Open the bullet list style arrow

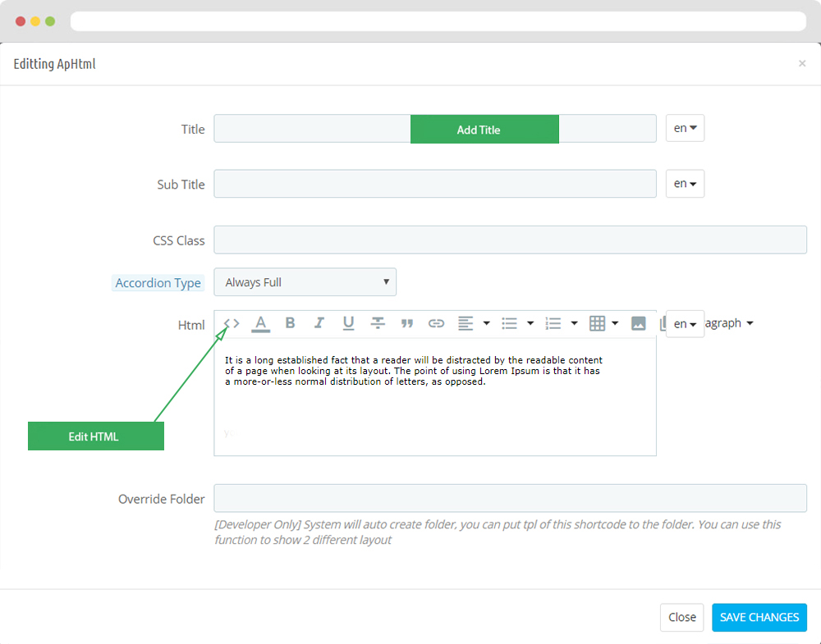point(530,323)
